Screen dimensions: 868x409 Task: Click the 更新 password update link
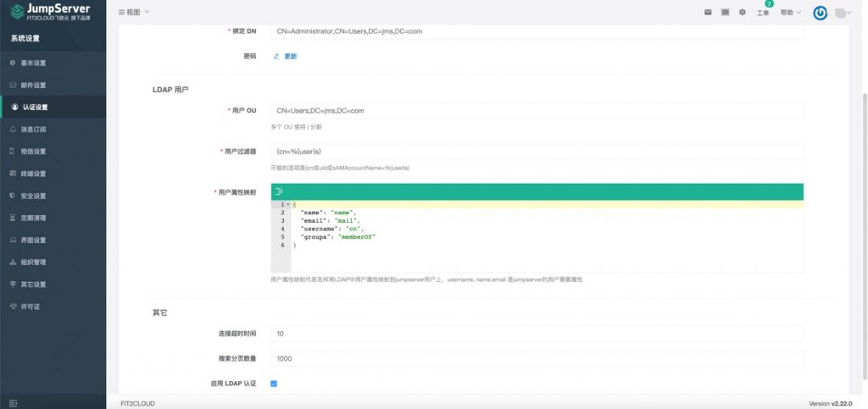coord(286,57)
